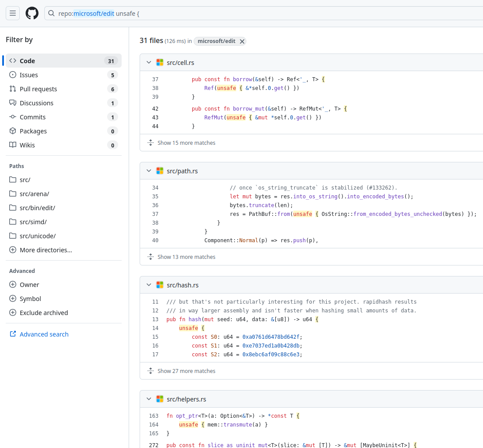Click line number 43 in src/cell.rs
This screenshot has height=448, width=483.
click(x=155, y=117)
